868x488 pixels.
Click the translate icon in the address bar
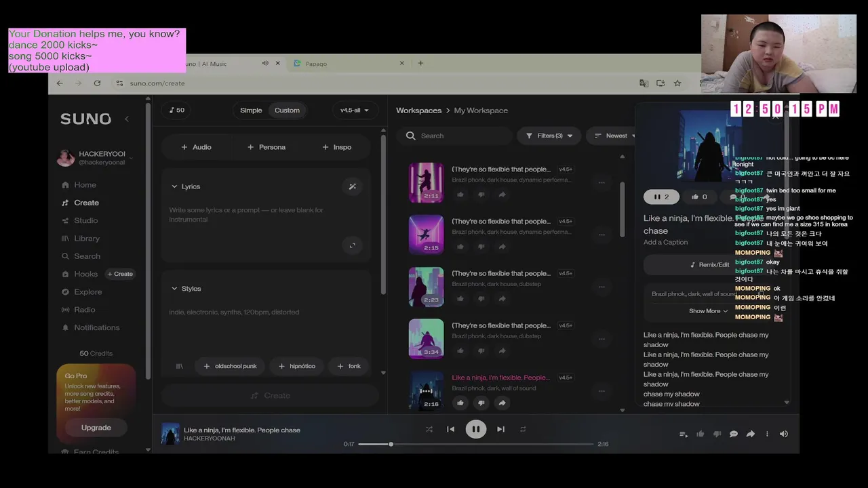644,83
